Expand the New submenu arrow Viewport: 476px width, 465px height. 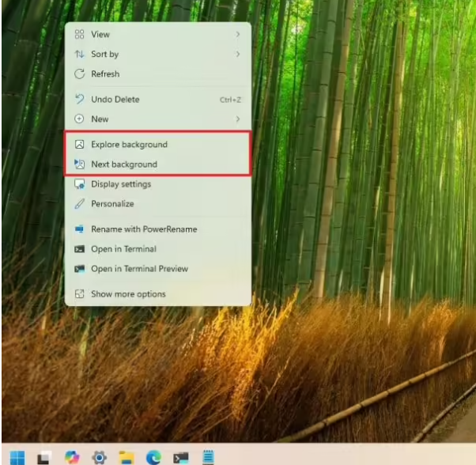(237, 119)
